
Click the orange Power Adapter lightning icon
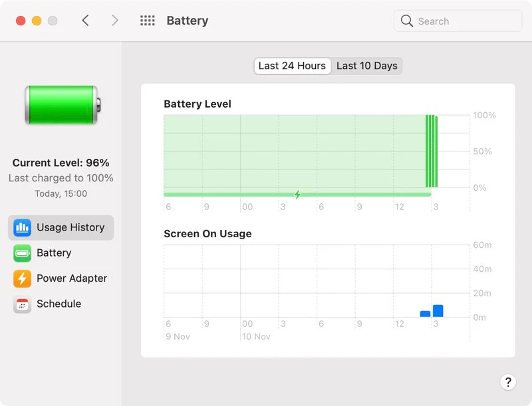pyautogui.click(x=22, y=278)
